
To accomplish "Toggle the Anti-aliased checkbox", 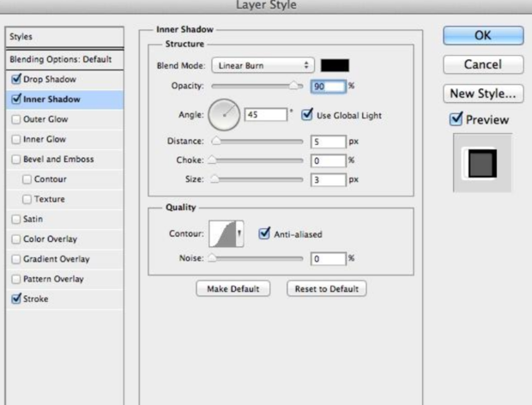I will click(264, 233).
